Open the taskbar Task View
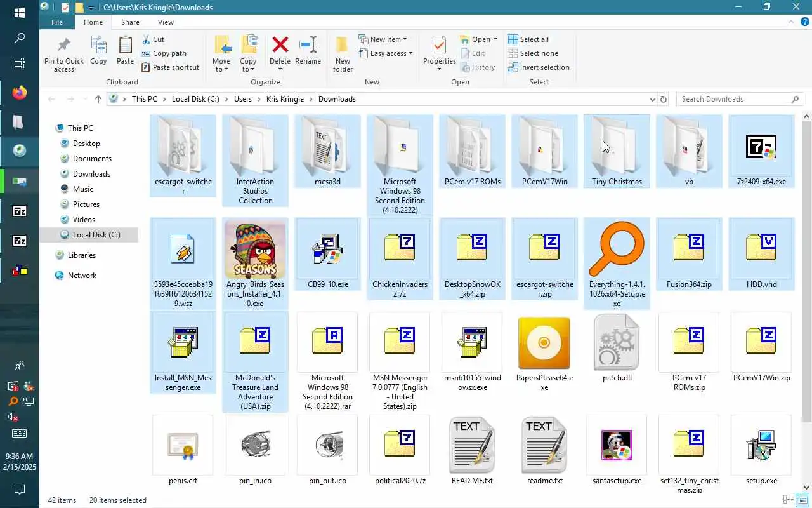The height and width of the screenshot is (508, 812). click(20, 63)
